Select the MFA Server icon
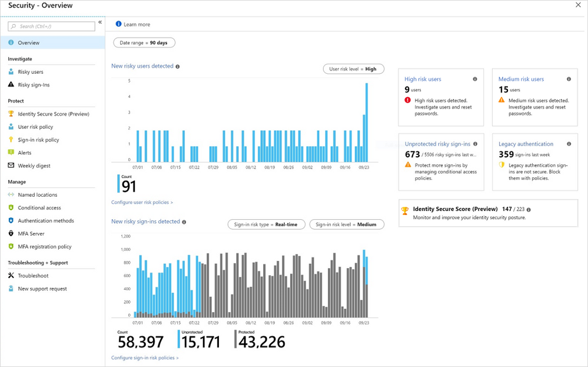The width and height of the screenshot is (588, 367). (x=12, y=233)
